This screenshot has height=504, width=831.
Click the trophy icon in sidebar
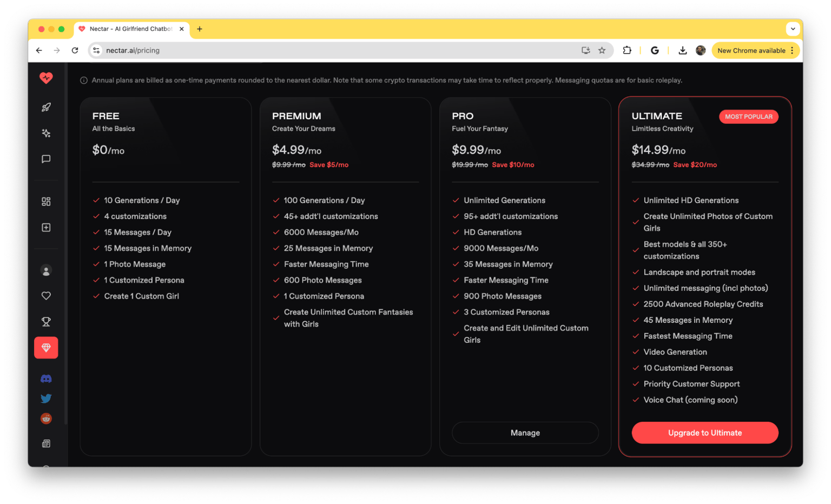coord(46,322)
